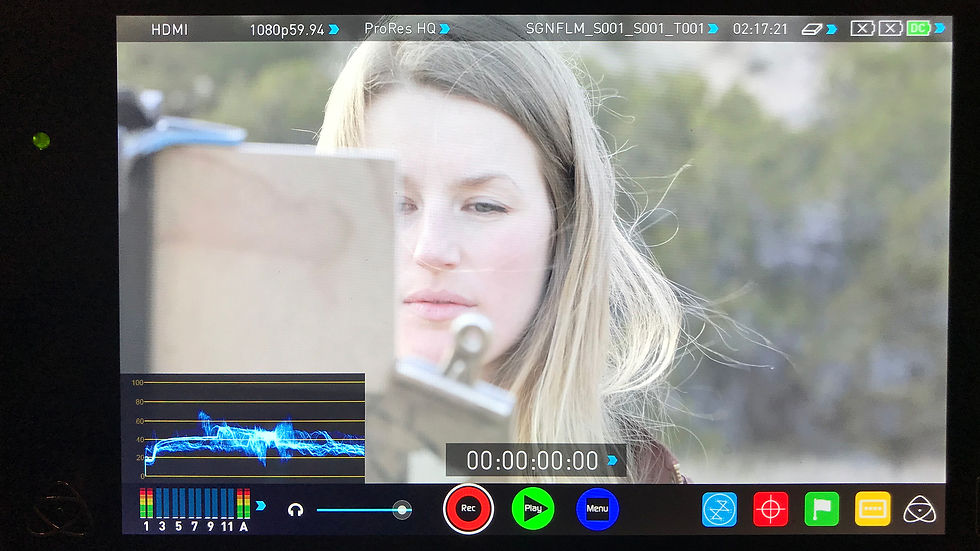This screenshot has width=980, height=551.
Task: Open the blue Menu button
Action: point(597,509)
